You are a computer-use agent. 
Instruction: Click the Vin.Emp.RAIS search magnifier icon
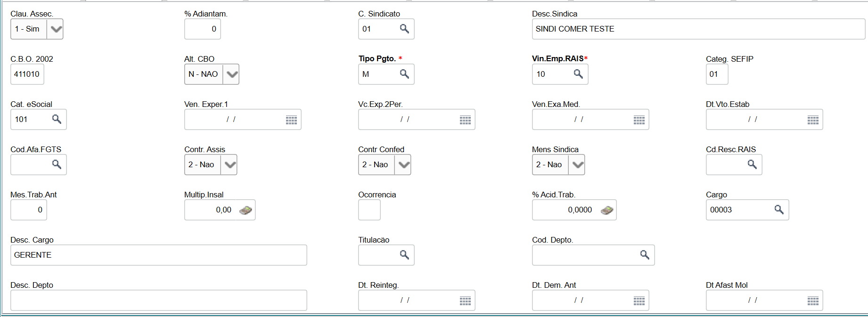[x=578, y=74]
